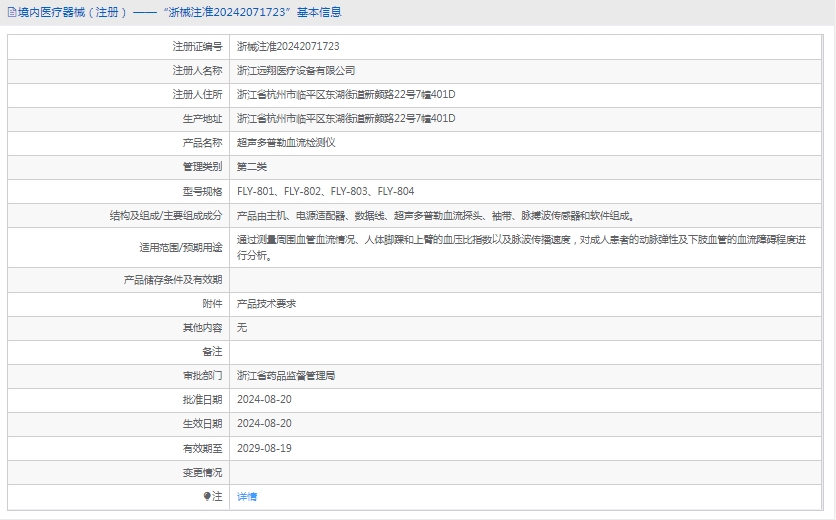Click the 产品储存条件及有效期 row label
The height and width of the screenshot is (520, 836).
click(x=173, y=280)
